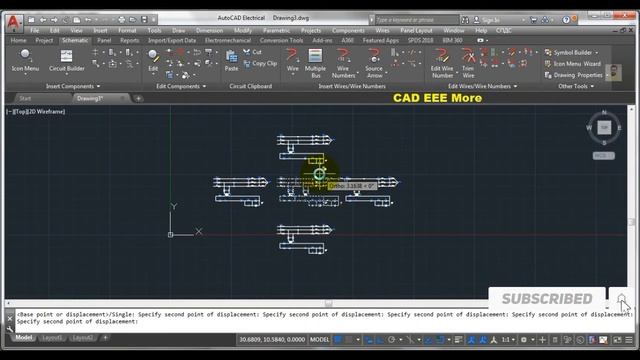Viewport: 640px width, 360px height.
Task: Toggle polar tracking in status bar
Action: coord(391,340)
